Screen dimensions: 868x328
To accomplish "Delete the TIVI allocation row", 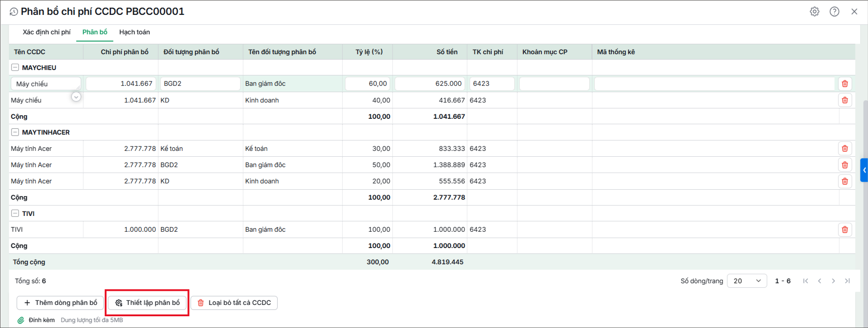I will click(845, 230).
